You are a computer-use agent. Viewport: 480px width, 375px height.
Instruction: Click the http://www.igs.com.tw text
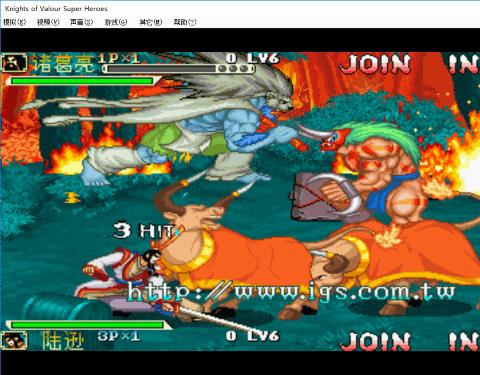(291, 291)
